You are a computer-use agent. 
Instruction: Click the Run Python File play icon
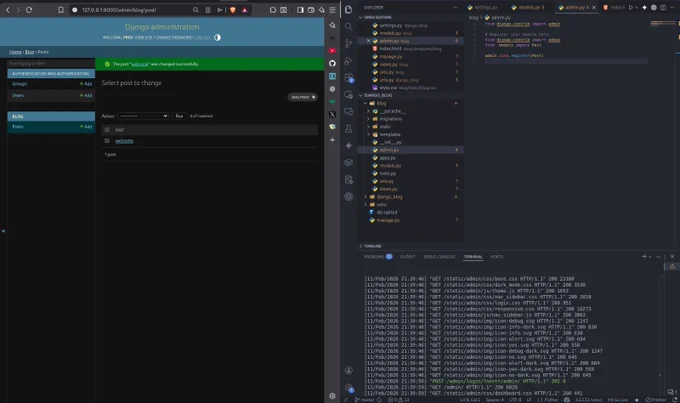pyautogui.click(x=631, y=7)
